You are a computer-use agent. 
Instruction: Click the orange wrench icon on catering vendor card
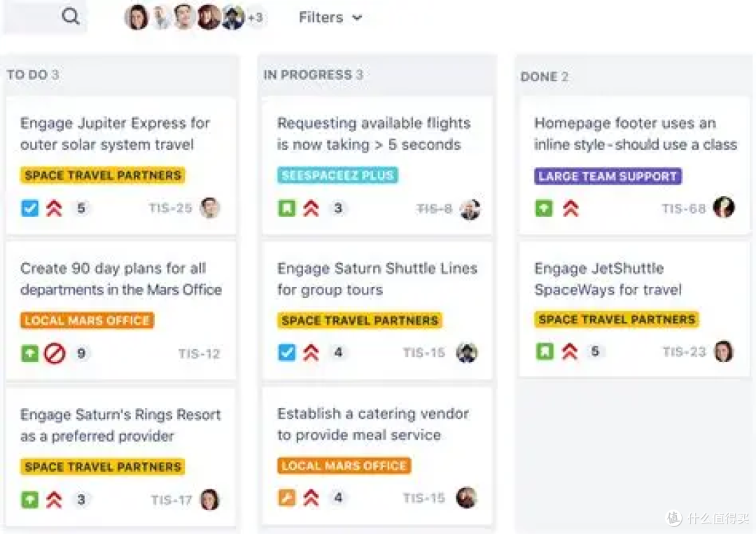pyautogui.click(x=287, y=498)
